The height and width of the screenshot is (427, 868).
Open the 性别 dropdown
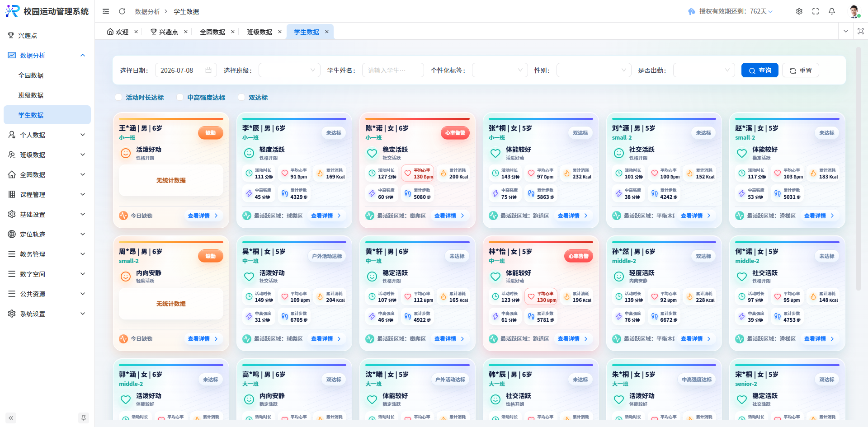[x=594, y=70]
